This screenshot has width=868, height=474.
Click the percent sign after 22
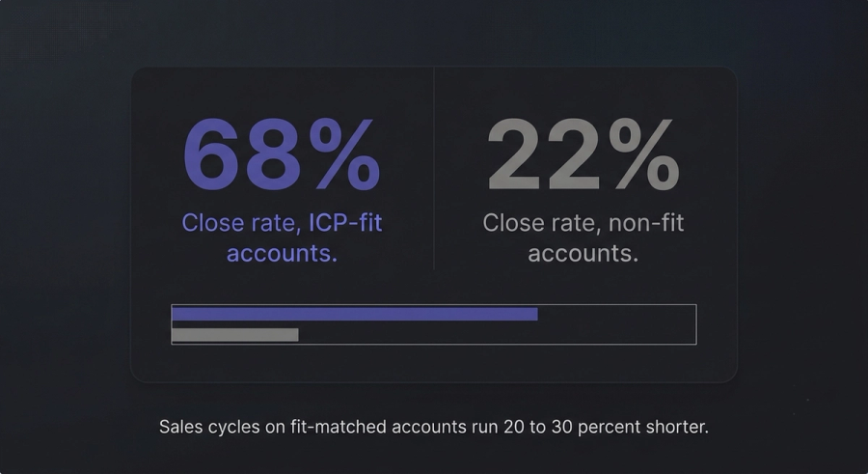(x=645, y=154)
